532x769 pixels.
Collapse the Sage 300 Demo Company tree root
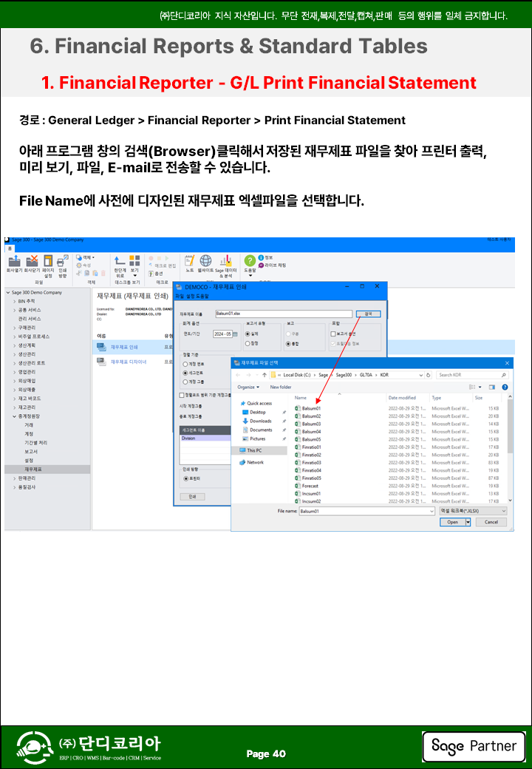pyautogui.click(x=8, y=292)
